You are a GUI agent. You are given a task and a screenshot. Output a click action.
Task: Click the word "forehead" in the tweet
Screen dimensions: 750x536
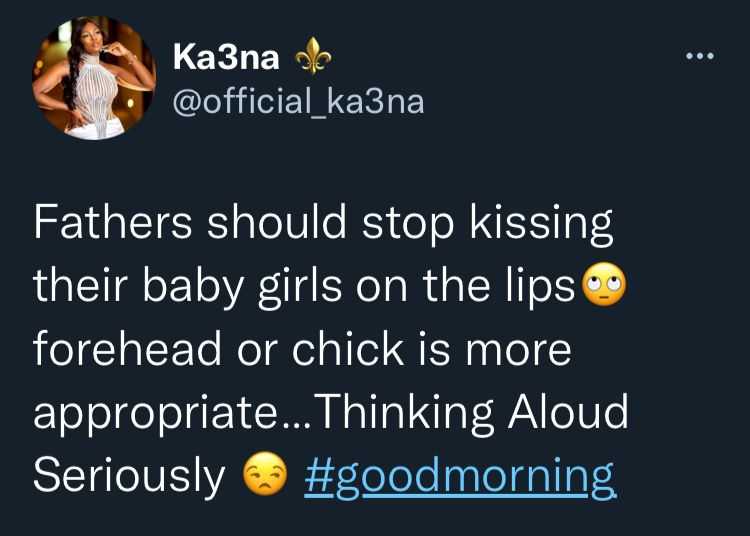click(128, 348)
